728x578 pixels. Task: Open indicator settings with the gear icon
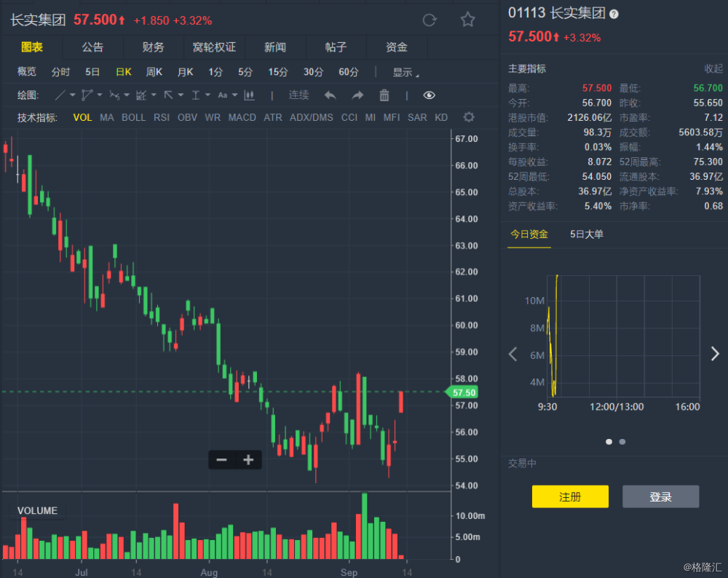468,116
